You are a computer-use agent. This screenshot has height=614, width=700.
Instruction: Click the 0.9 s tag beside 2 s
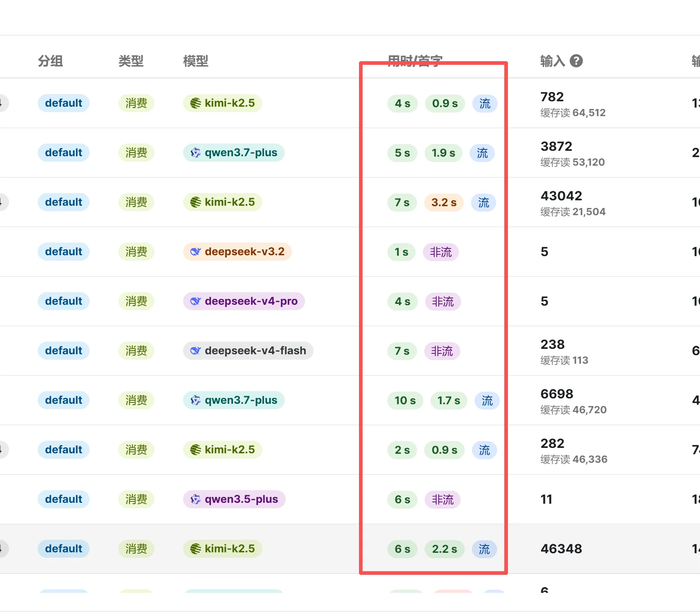pyautogui.click(x=444, y=450)
